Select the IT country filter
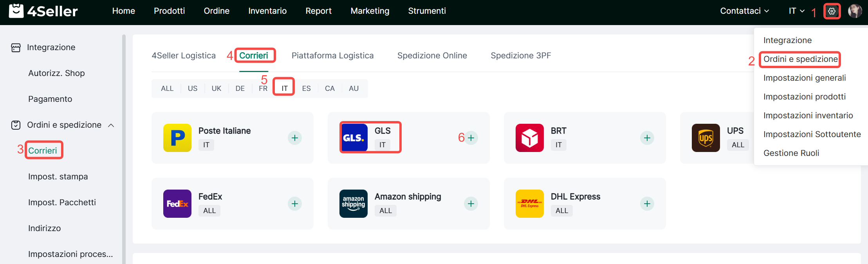The image size is (868, 264). pos(285,89)
